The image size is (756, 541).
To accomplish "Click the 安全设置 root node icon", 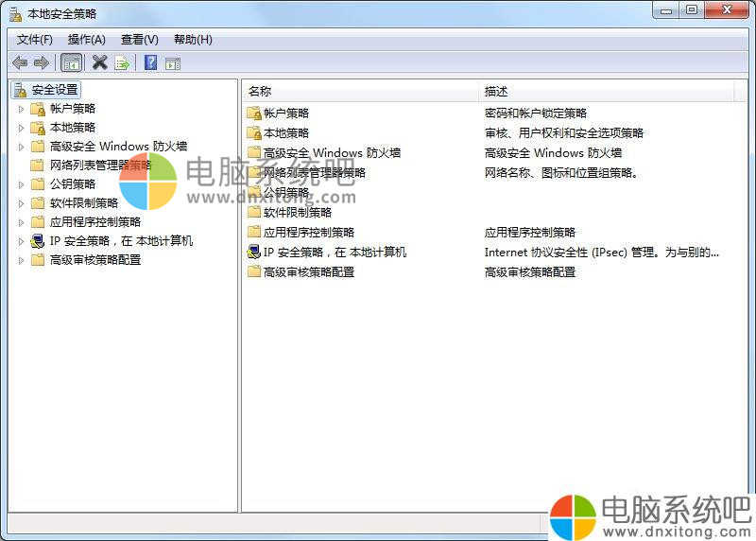I will click(20, 90).
